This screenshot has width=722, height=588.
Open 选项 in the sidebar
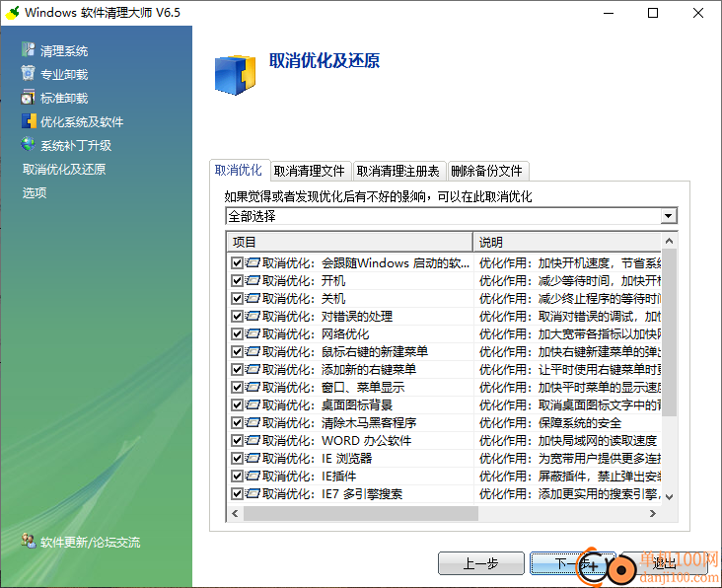click(35, 192)
